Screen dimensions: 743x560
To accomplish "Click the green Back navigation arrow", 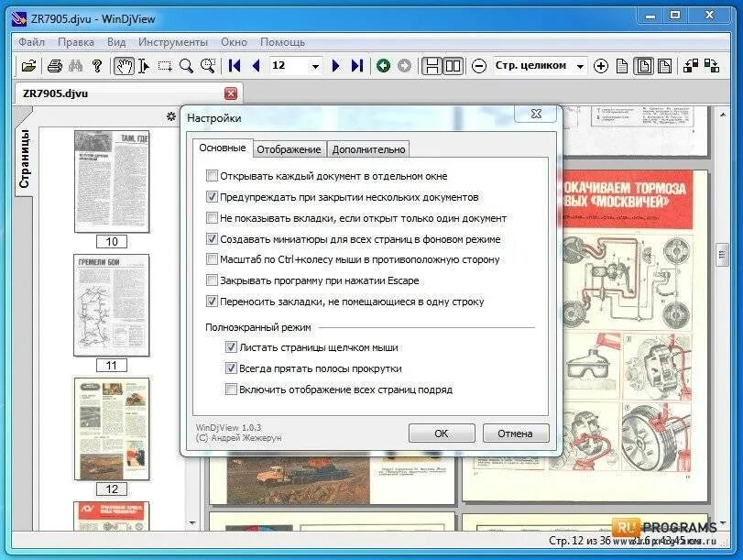I will point(383,65).
